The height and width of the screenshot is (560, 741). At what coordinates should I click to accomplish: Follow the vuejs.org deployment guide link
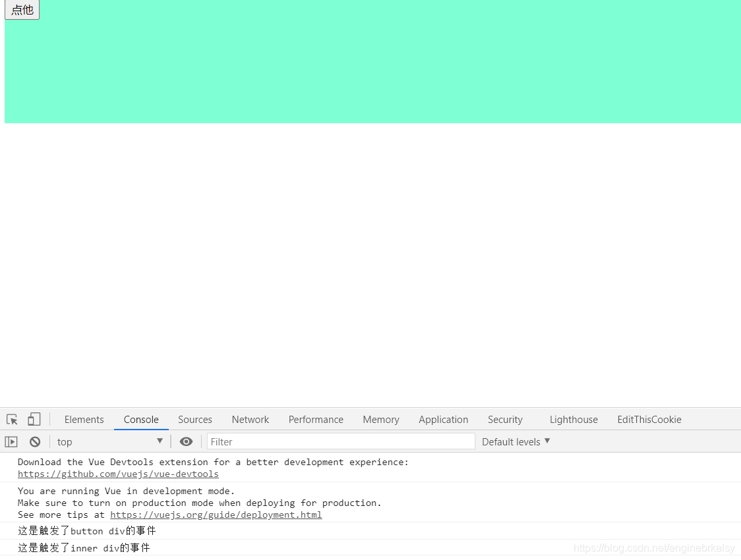coord(216,515)
